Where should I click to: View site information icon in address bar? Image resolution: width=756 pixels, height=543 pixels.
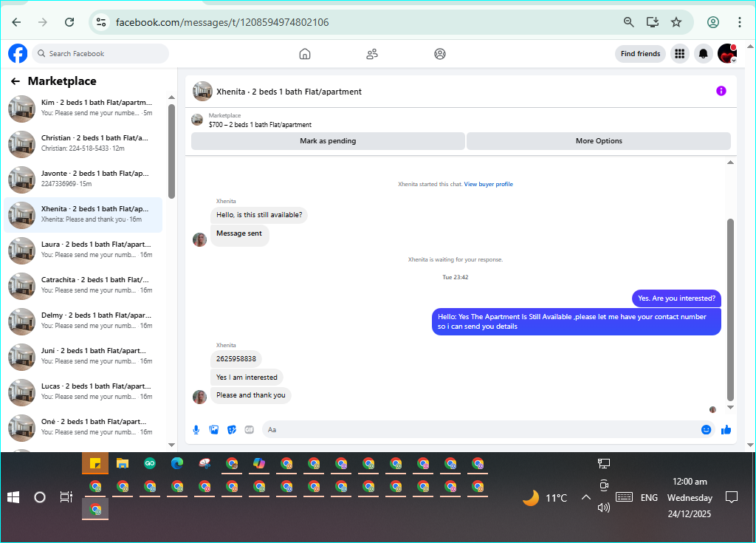tap(101, 22)
